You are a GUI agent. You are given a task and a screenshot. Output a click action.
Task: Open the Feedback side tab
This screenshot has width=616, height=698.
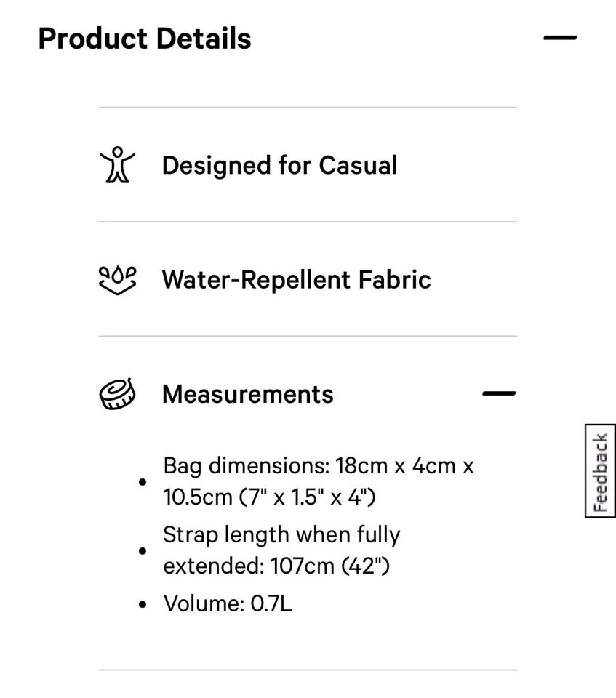[x=600, y=471]
